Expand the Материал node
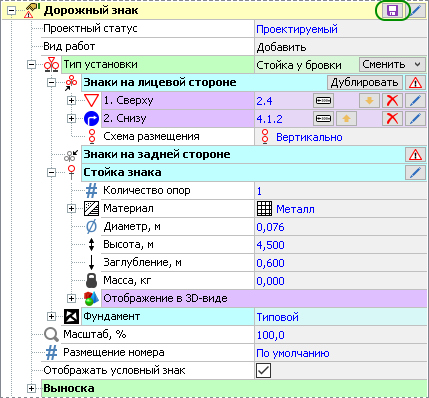 coord(71,209)
